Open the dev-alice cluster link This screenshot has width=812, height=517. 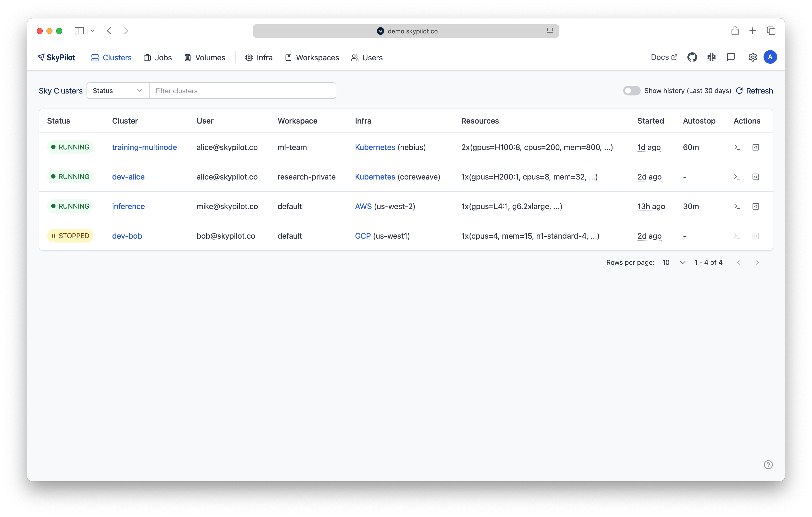click(128, 177)
